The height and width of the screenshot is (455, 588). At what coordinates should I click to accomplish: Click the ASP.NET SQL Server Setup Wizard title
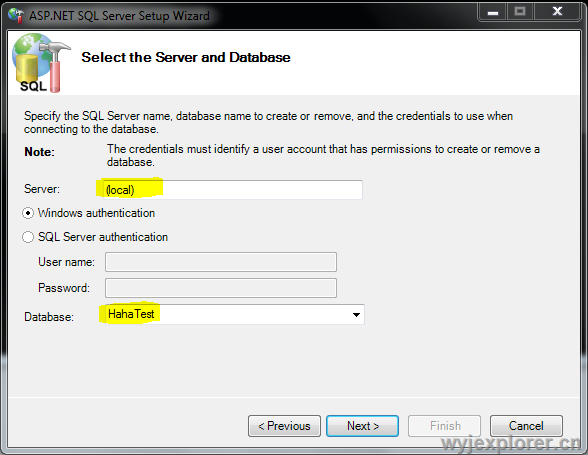coord(119,16)
